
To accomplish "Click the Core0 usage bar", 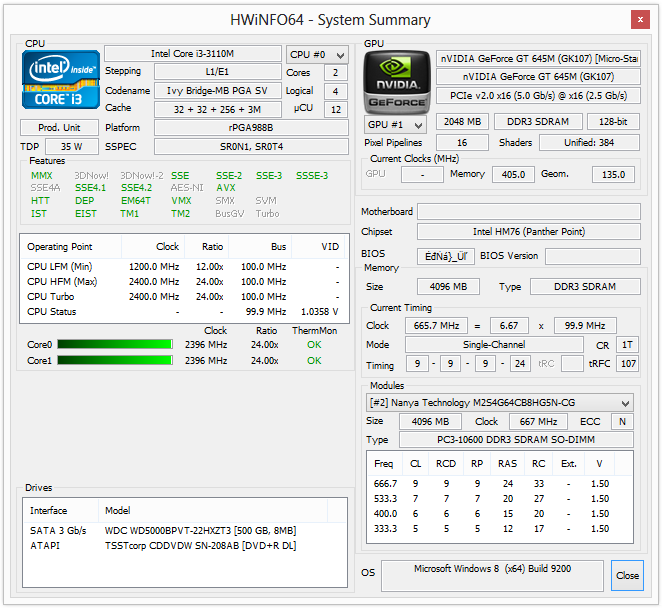I will (x=115, y=345).
